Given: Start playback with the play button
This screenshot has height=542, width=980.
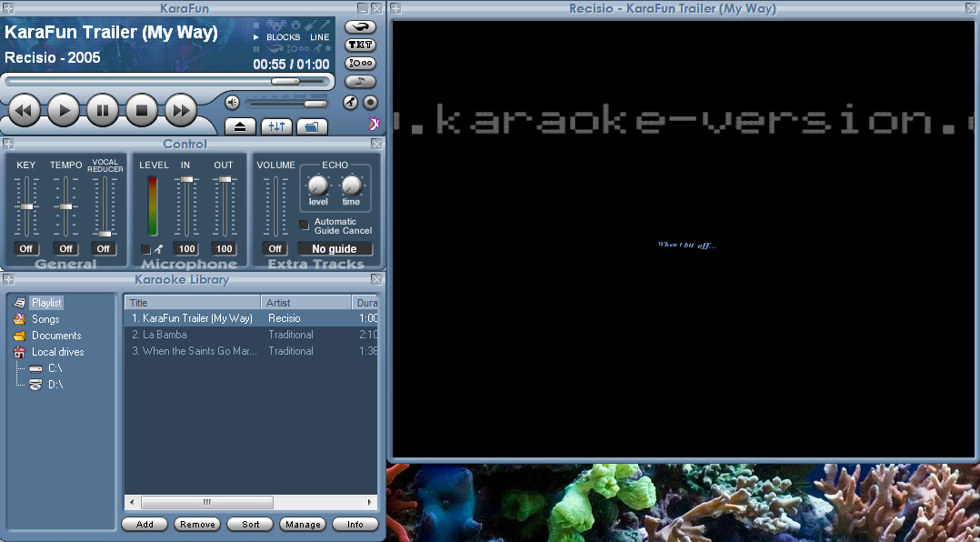Looking at the screenshot, I should 63,111.
